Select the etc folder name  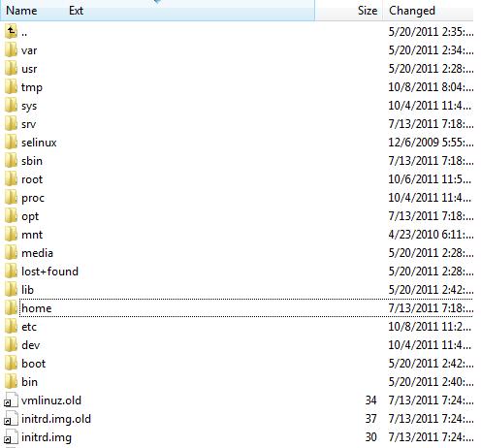[x=29, y=327]
